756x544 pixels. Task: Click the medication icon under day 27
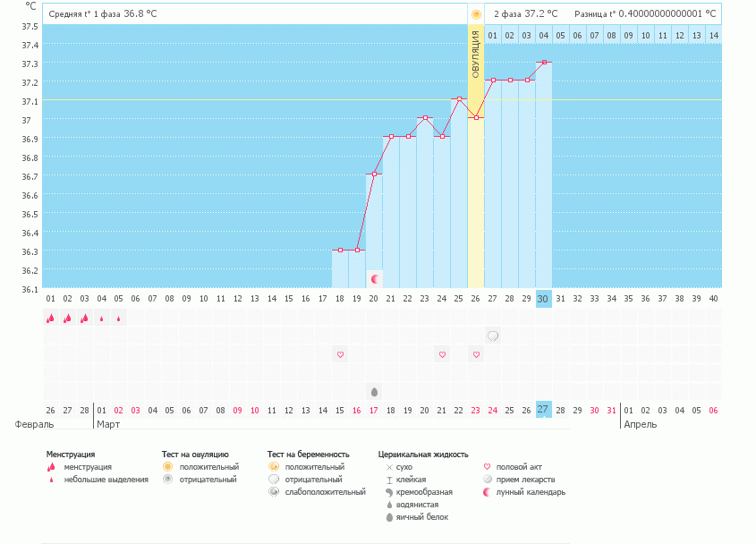(493, 336)
